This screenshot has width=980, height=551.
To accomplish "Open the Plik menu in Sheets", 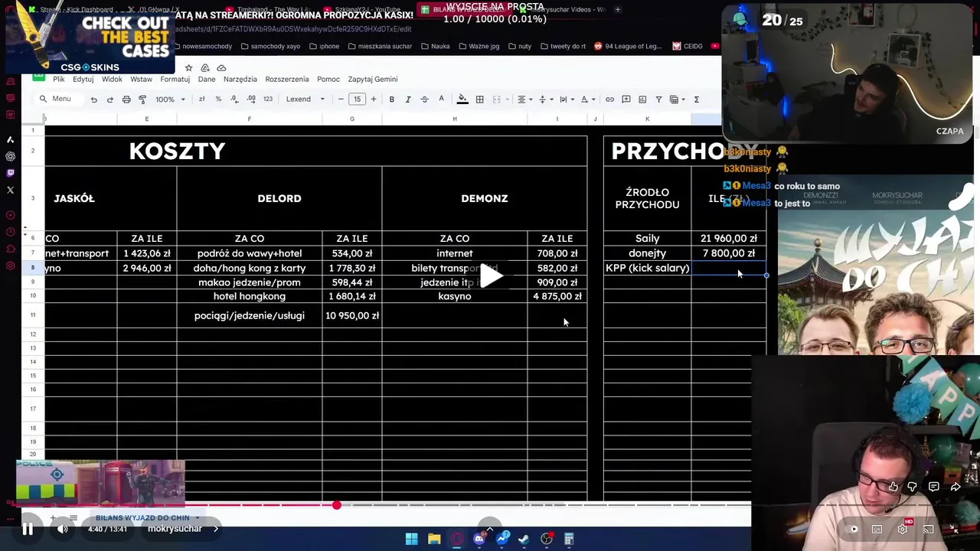I will [x=58, y=79].
